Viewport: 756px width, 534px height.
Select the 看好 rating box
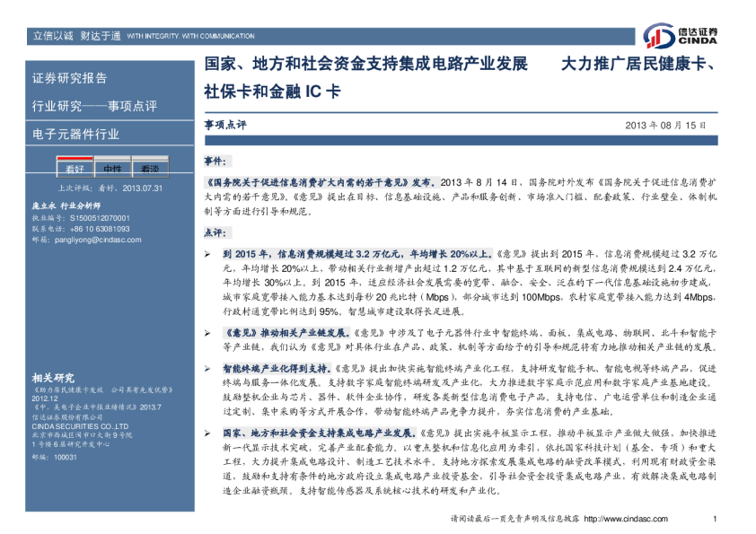pos(75,168)
